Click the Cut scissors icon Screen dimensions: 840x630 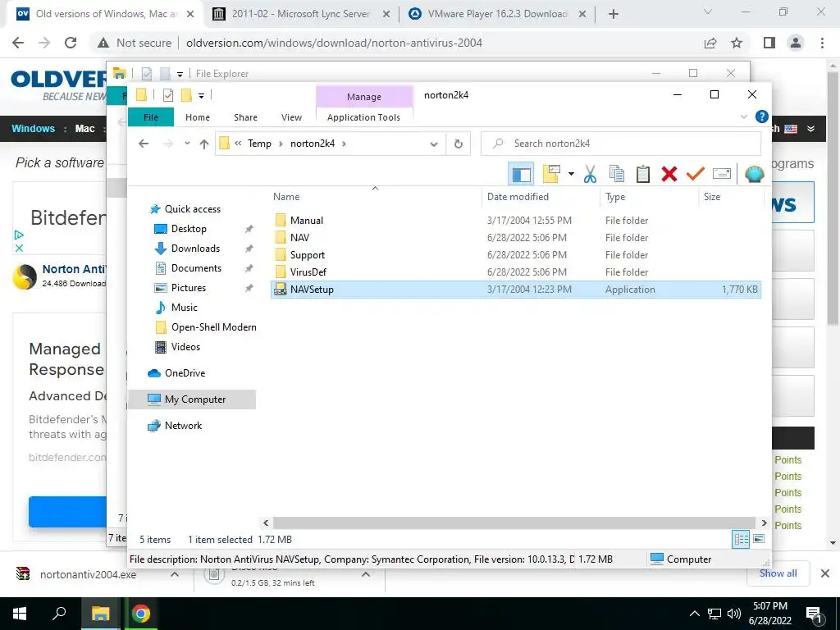[590, 174]
